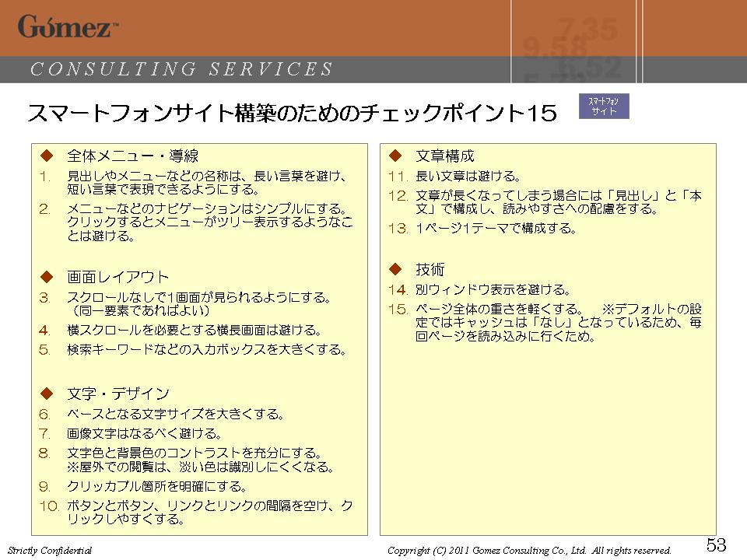The width and height of the screenshot is (747, 560).
Task: Click item 4 text 横スクロールを必要とする横長画面は避ける
Action: click(x=195, y=330)
